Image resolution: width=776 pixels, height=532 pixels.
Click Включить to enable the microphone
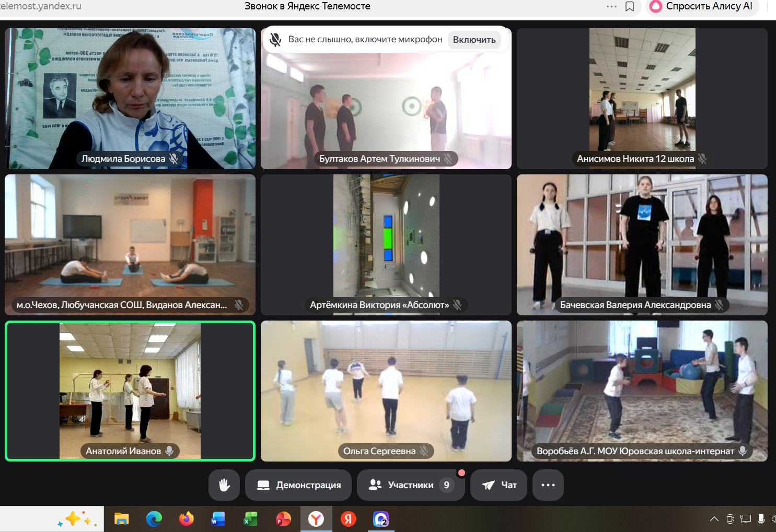[x=474, y=40]
